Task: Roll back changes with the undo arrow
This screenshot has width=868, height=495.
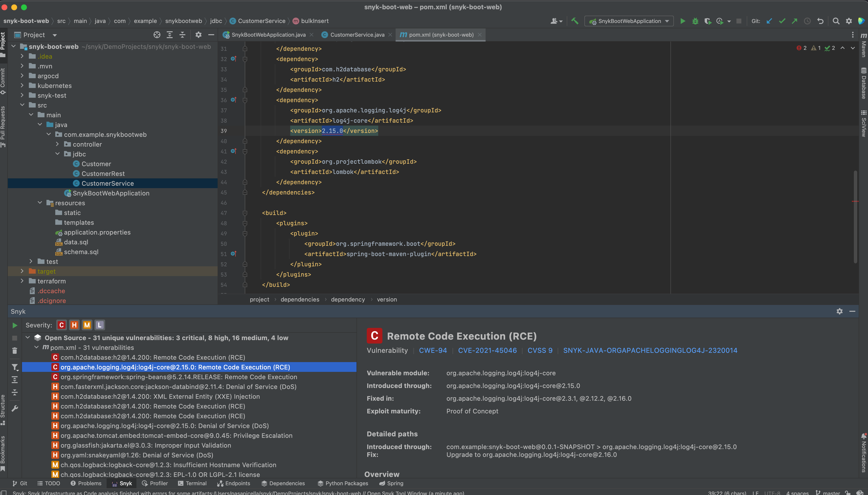Action: click(x=820, y=21)
